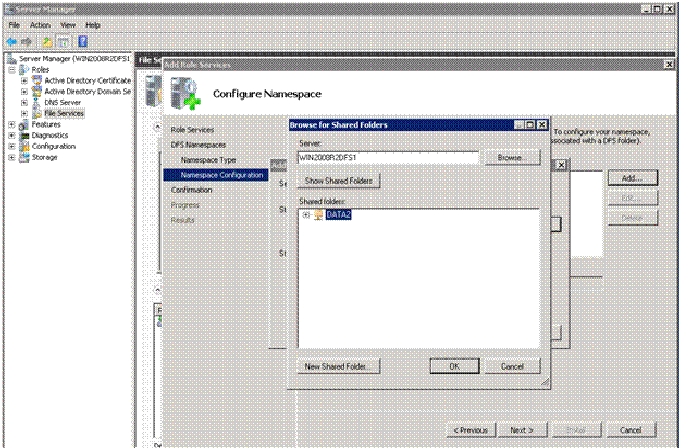679x448 pixels.
Task: Click the Features node icon
Action: point(24,125)
